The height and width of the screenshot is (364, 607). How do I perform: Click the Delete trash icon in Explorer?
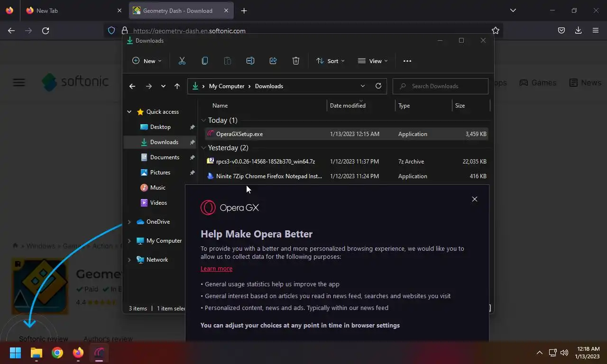[296, 61]
